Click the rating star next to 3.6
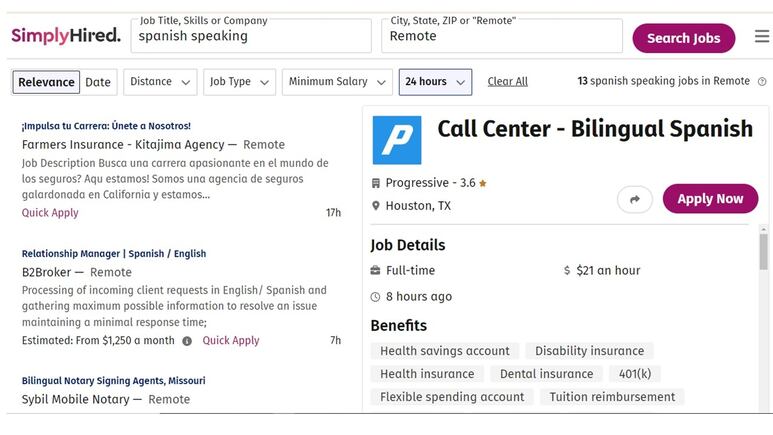773x435 pixels. point(483,184)
